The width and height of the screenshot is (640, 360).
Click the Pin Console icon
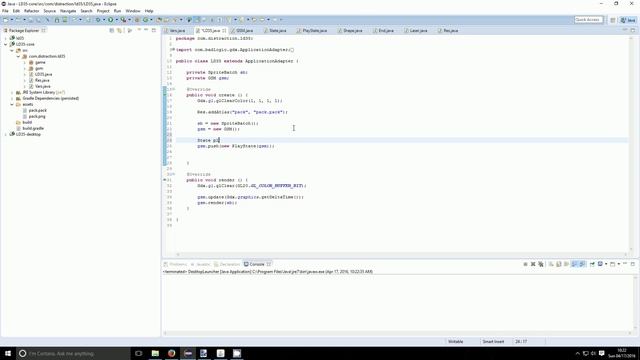pyautogui.click(x=592, y=264)
